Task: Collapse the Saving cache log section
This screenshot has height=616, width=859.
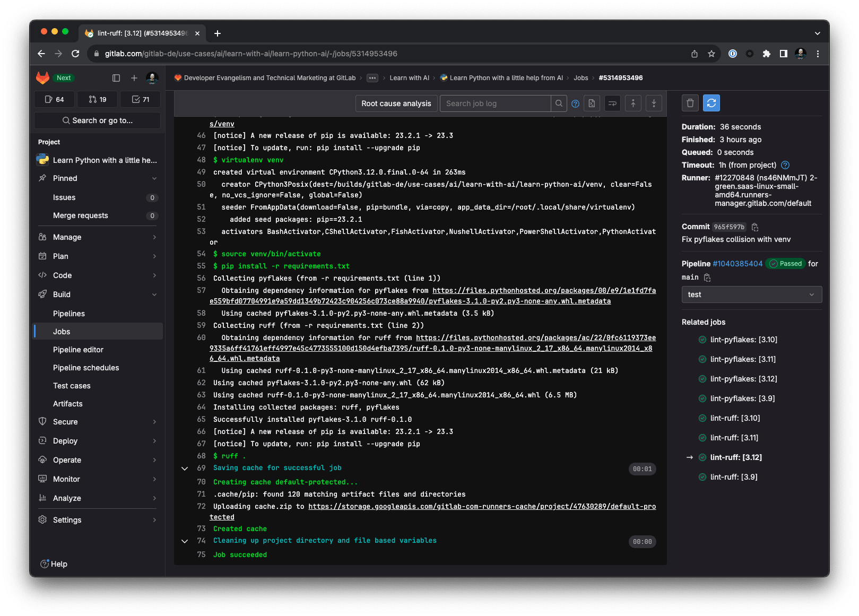Action: (x=185, y=468)
